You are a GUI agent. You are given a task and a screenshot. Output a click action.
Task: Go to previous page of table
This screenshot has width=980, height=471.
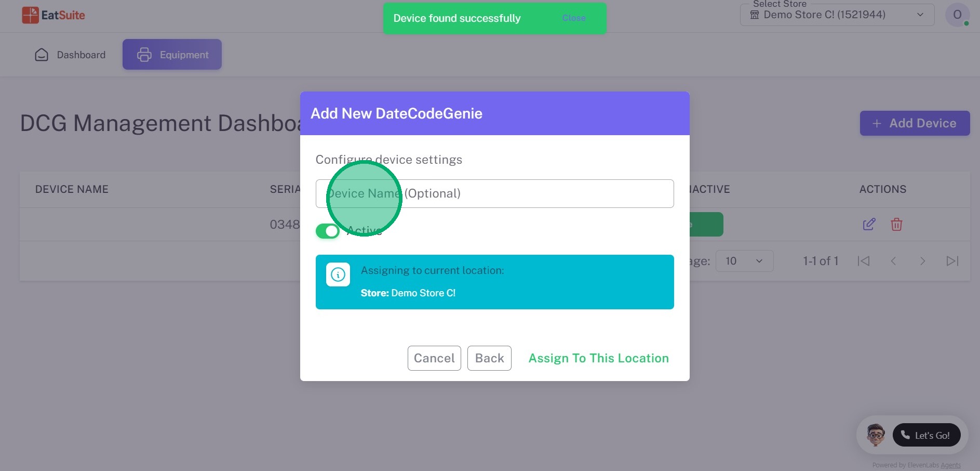pos(893,261)
